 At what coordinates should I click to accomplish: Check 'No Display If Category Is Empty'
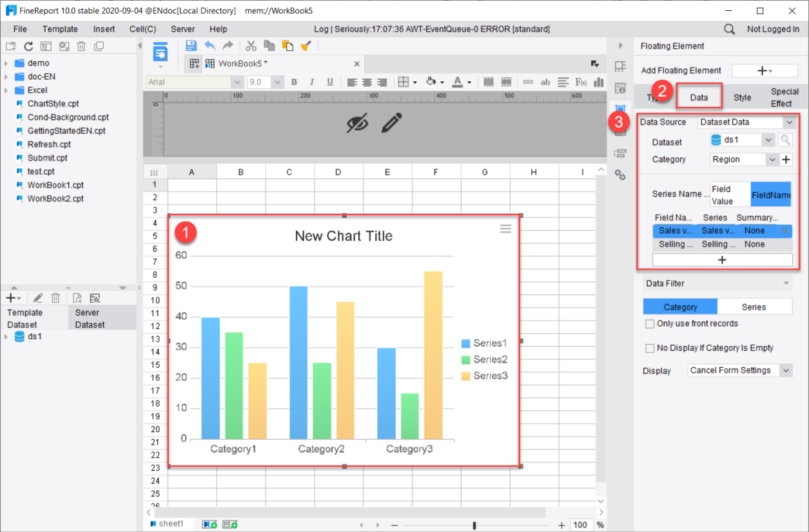click(650, 348)
